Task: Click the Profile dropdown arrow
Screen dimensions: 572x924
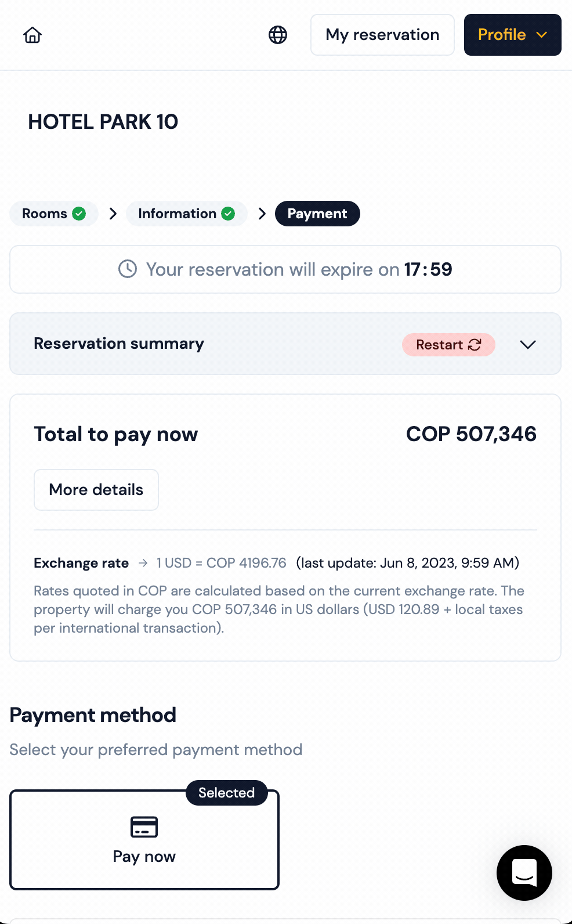Action: 542,35
